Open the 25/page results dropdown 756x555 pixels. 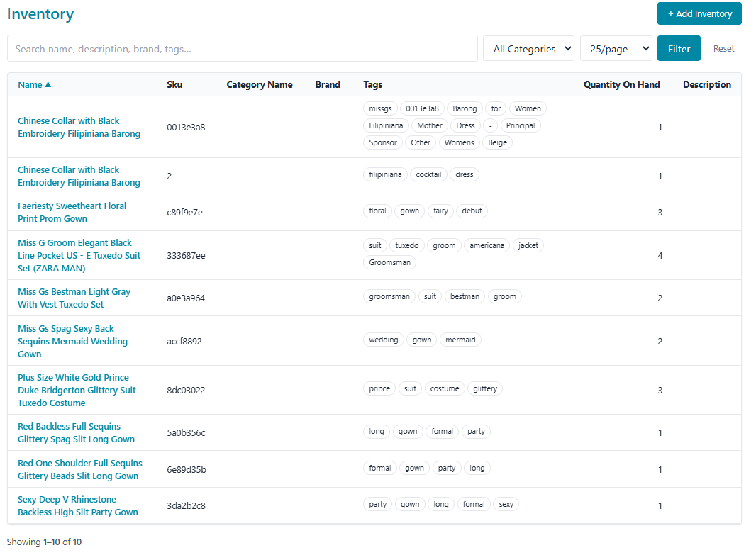pos(616,49)
